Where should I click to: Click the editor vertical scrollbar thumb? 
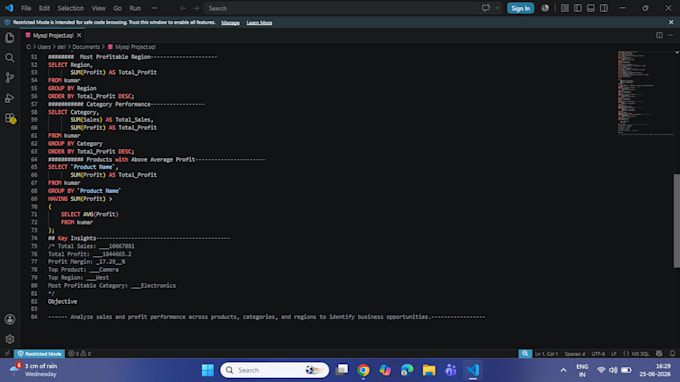click(x=677, y=221)
